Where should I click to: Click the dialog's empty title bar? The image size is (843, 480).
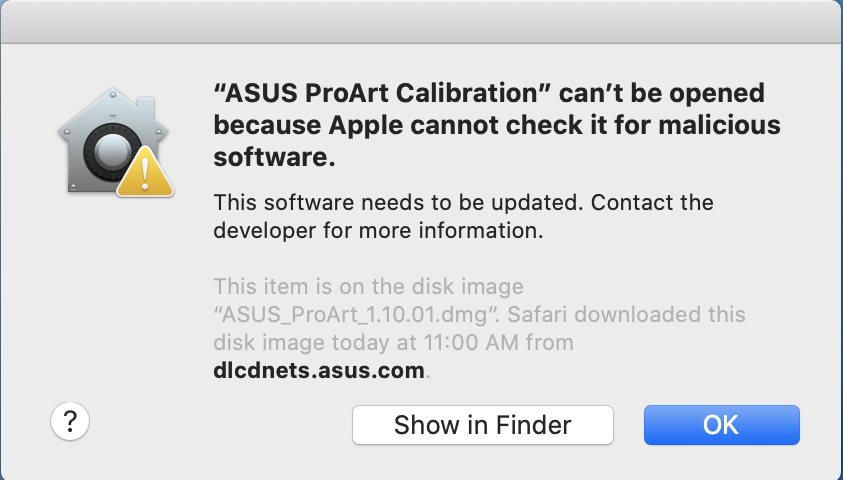422,22
